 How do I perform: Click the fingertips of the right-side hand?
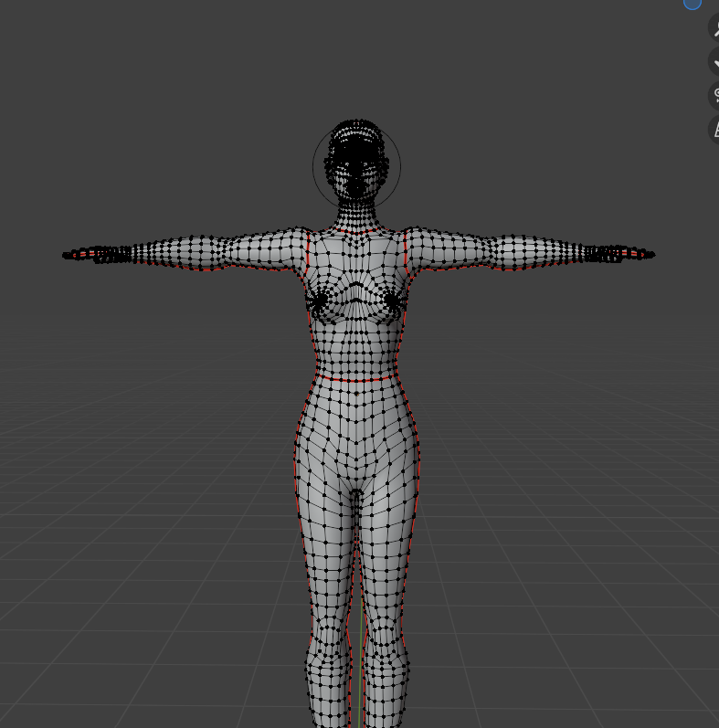[x=648, y=255]
